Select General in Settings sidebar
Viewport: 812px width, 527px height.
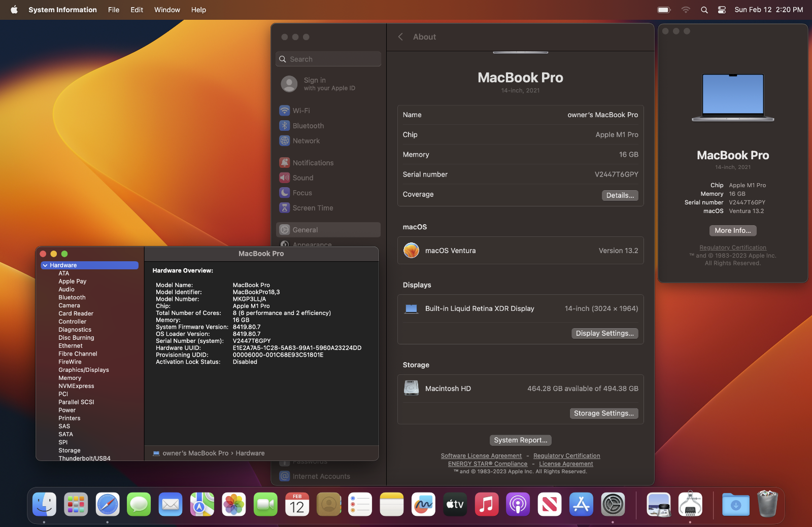click(328, 230)
